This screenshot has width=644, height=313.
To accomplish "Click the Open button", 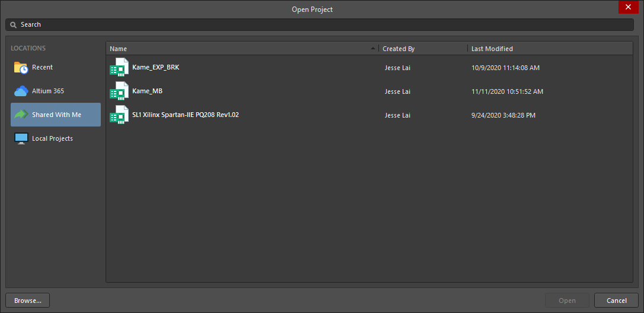I will [567, 301].
